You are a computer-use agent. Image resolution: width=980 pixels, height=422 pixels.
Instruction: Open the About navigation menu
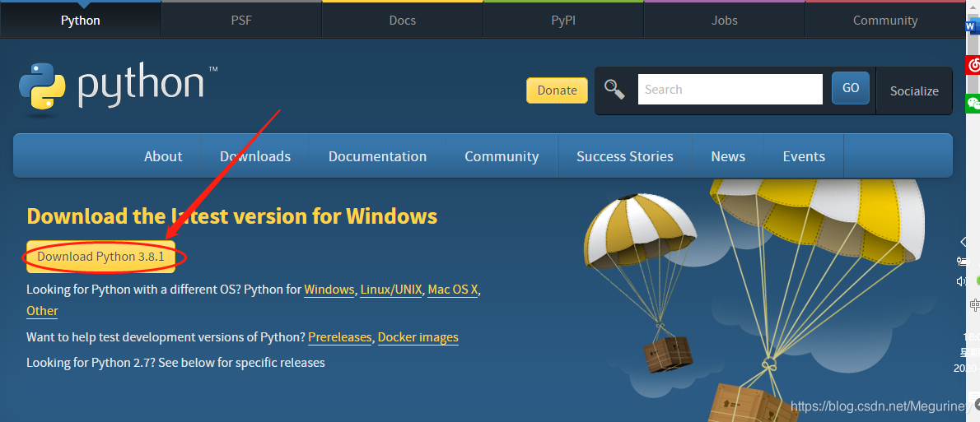tap(163, 156)
